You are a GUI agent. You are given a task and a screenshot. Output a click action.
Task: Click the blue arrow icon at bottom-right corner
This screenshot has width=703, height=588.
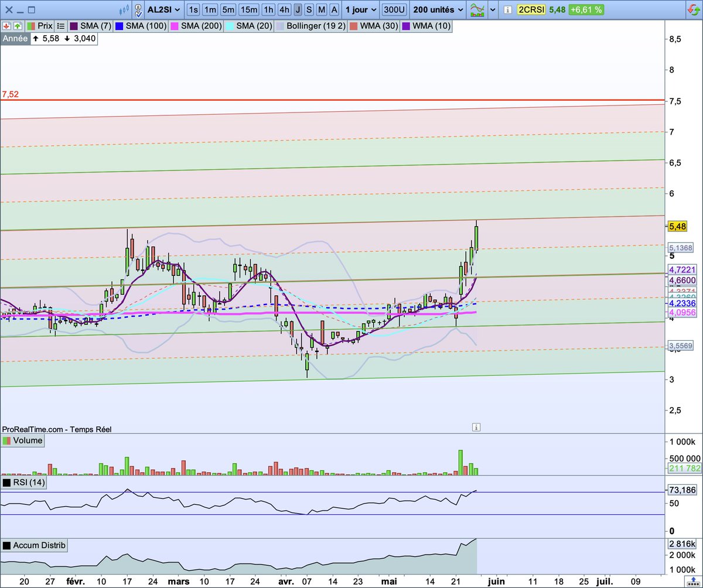point(694,581)
